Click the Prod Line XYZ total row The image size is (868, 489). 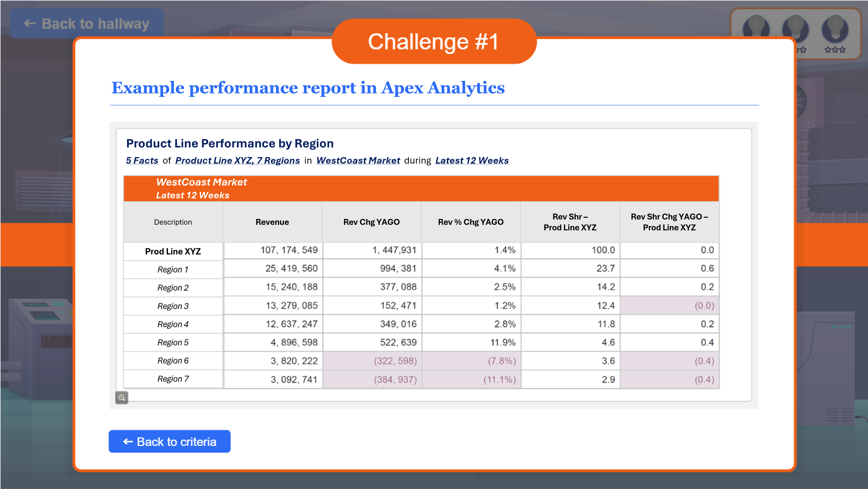[x=173, y=251]
